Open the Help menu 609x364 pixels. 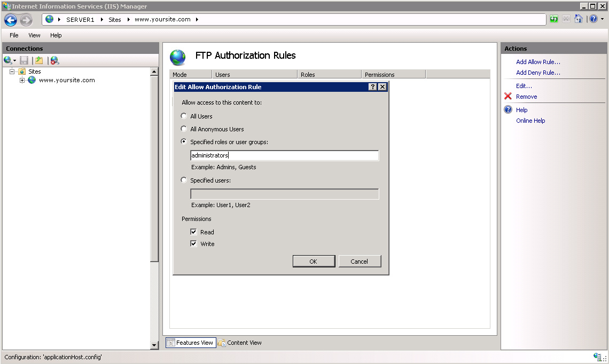pyautogui.click(x=56, y=35)
